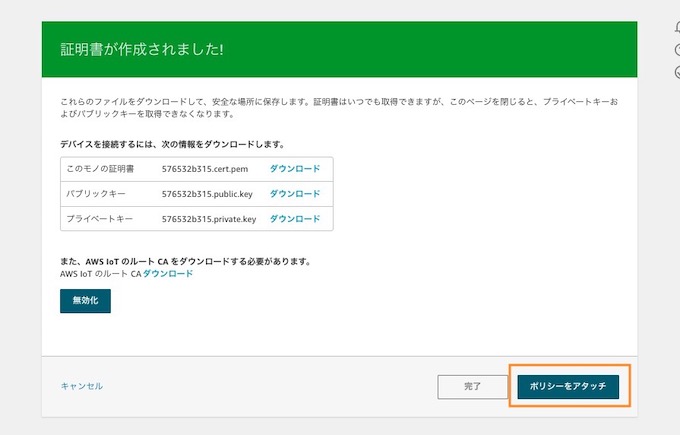Viewport: 680px width, 435px height.
Task: Open the notification bell icon
Action: coord(677,27)
